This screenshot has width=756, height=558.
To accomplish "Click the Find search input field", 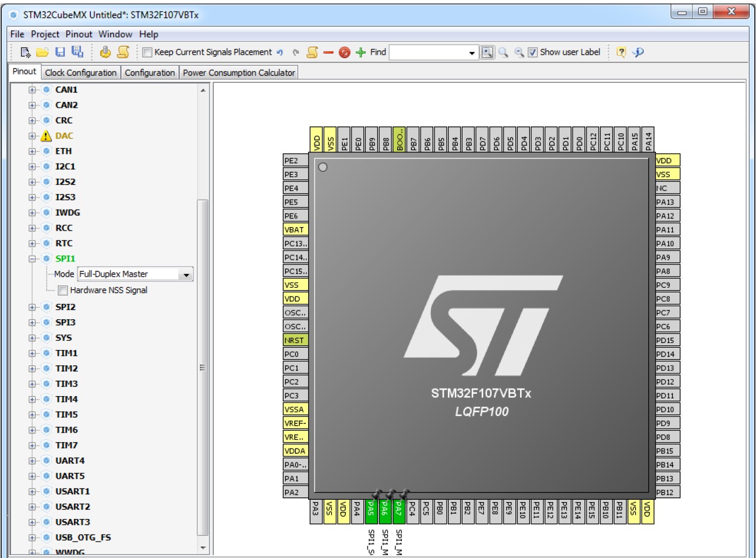I will click(428, 53).
